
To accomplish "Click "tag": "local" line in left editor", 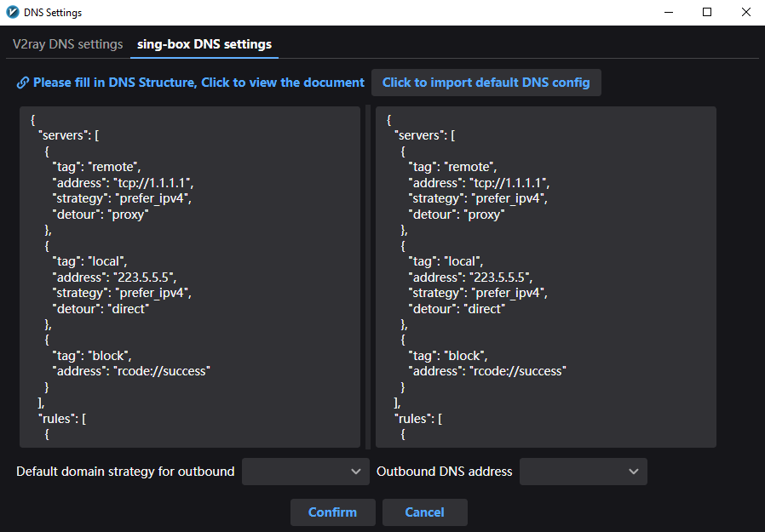I will (89, 262).
